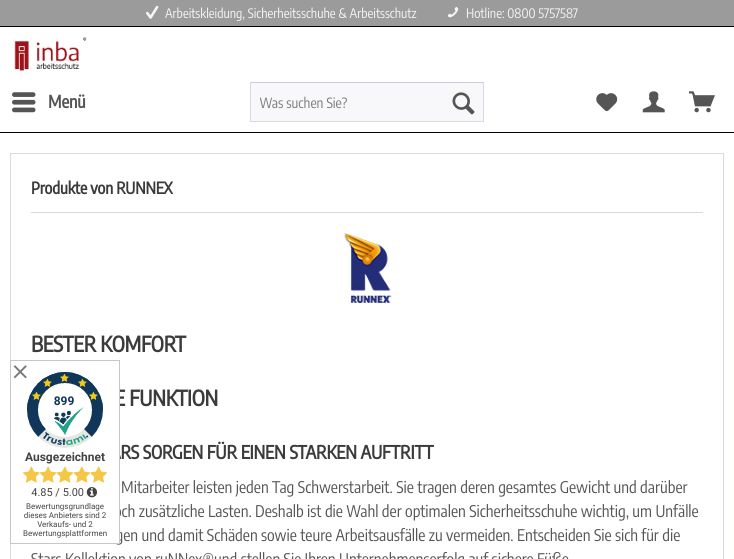The image size is (734, 559).
Task: Click the 'SORGEN FÜR EINEN STARKEN AUFTRITT' heading
Action: pyautogui.click(x=287, y=453)
